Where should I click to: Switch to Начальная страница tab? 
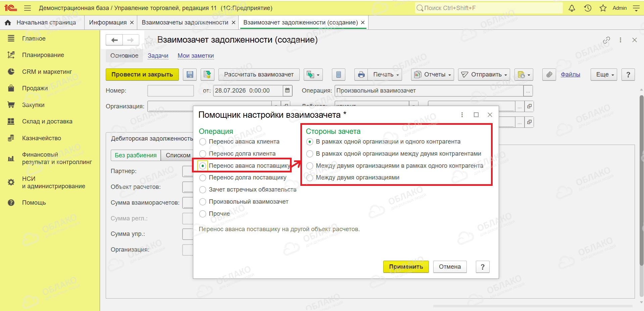(x=46, y=22)
